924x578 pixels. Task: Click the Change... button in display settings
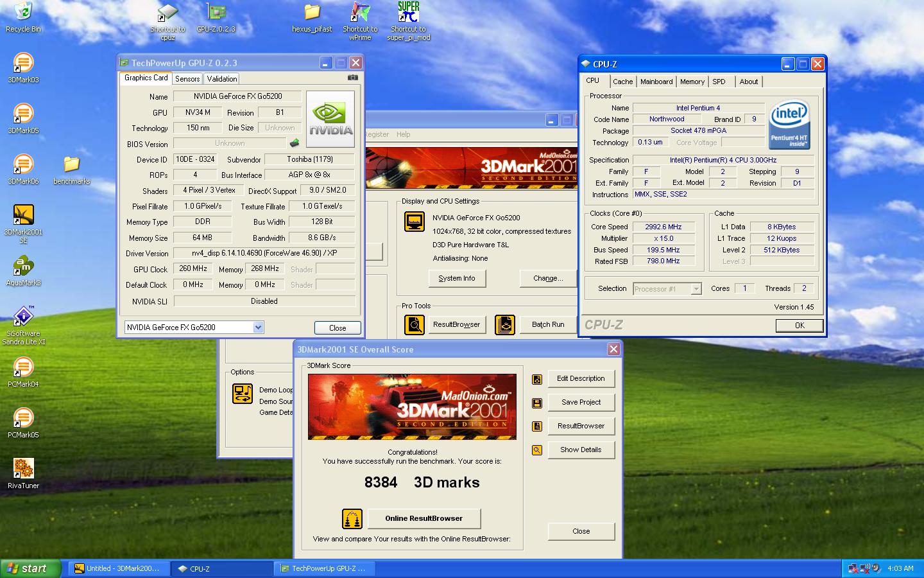point(548,278)
